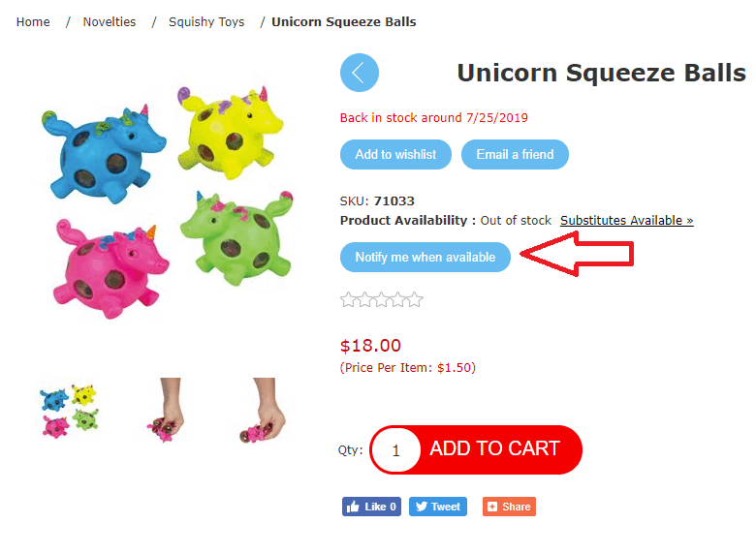The height and width of the screenshot is (554, 756).
Task: Click the first rating star
Action: click(x=349, y=300)
